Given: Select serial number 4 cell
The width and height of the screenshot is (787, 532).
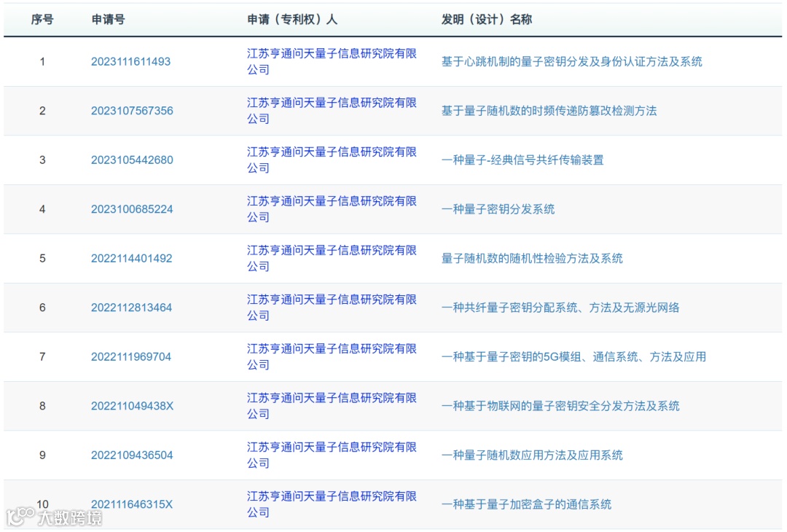Looking at the screenshot, I should point(43,209).
